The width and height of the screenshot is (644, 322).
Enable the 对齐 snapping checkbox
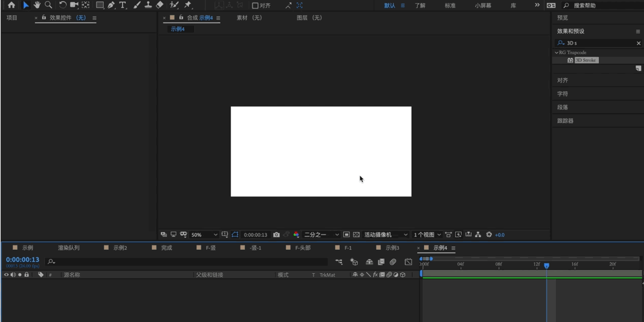coord(255,6)
